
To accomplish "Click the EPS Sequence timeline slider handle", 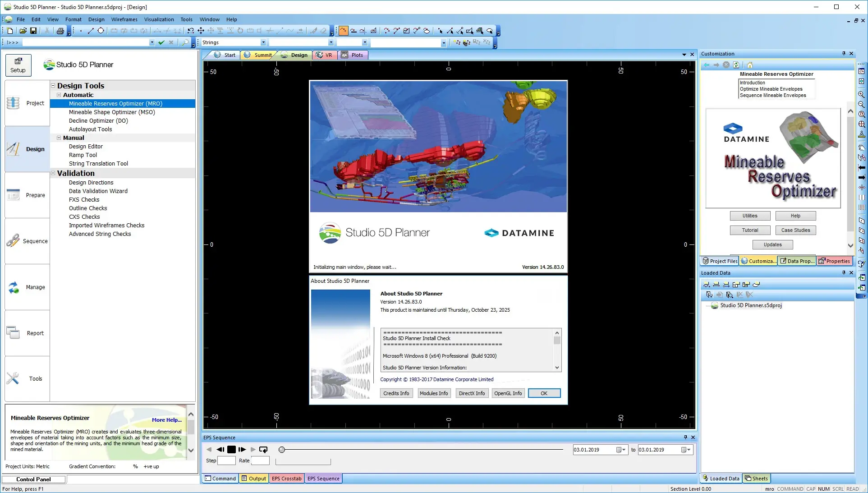I will click(282, 450).
